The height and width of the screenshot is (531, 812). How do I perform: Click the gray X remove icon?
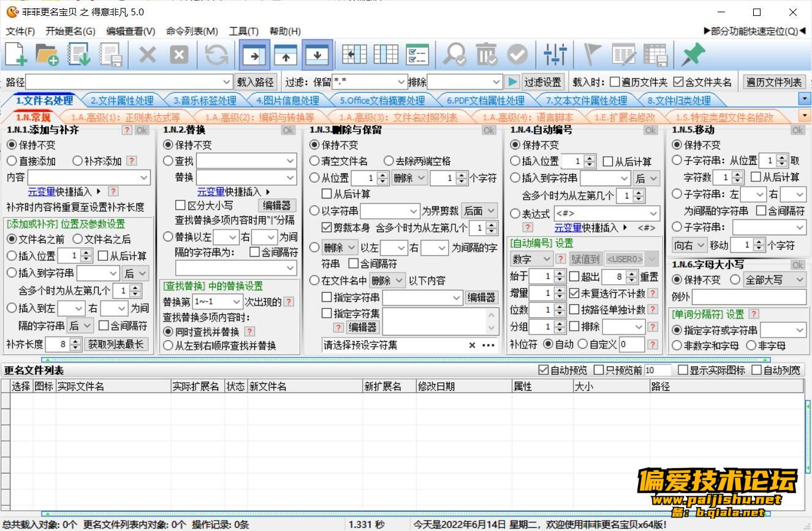point(147,55)
